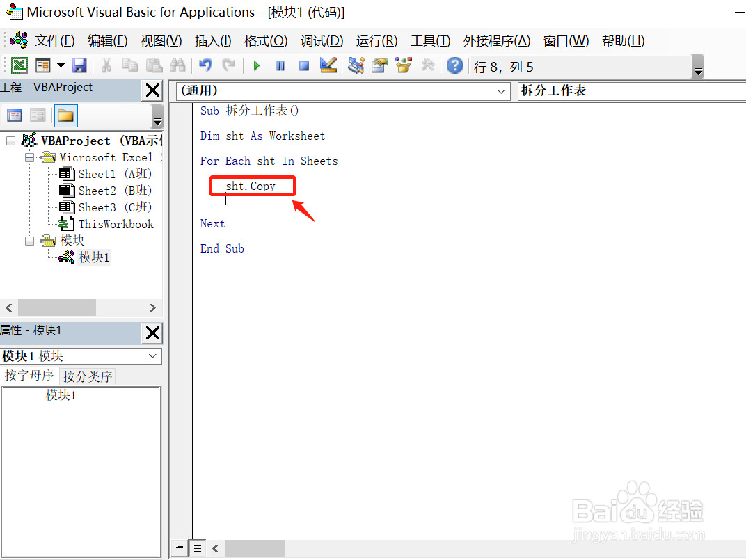Open Project Explorer icon
This screenshot has width=746, height=560.
(356, 65)
